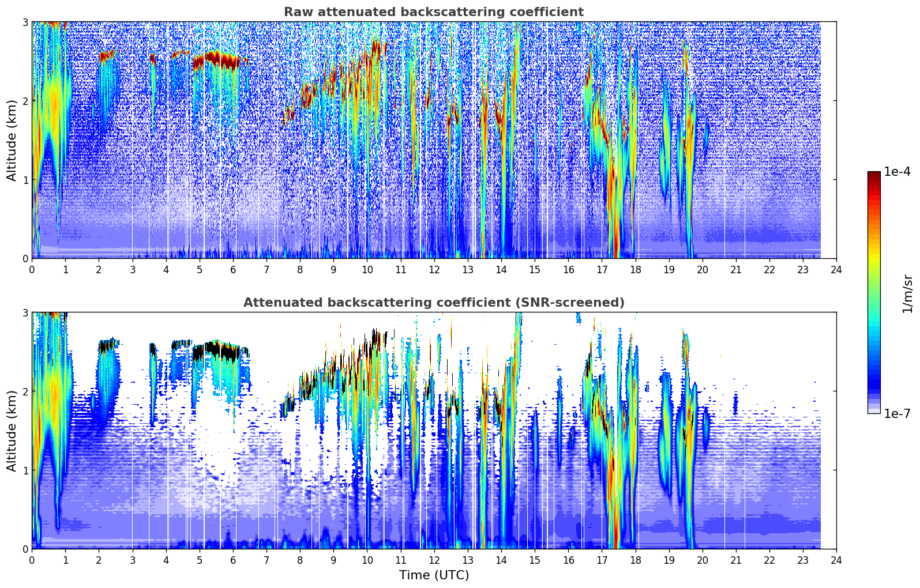Click the 1 km altitude tick of the raw plot
The height and width of the screenshot is (588, 920).
tap(25, 180)
